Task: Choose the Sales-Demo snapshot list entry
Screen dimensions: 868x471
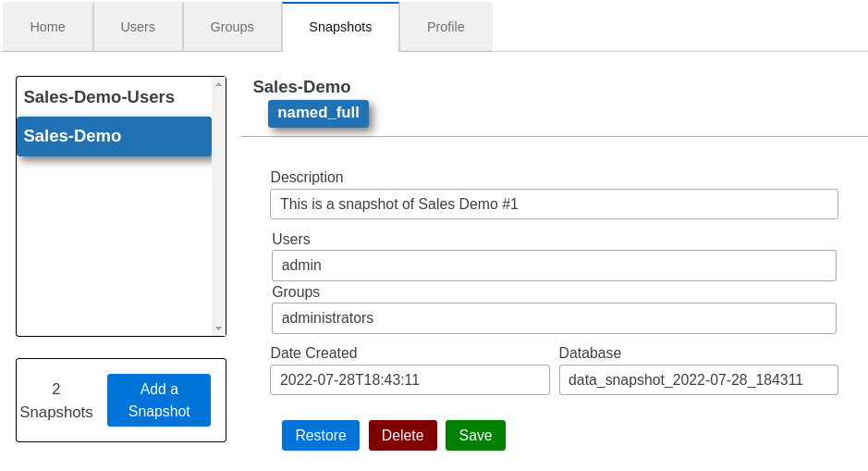Action: point(114,136)
